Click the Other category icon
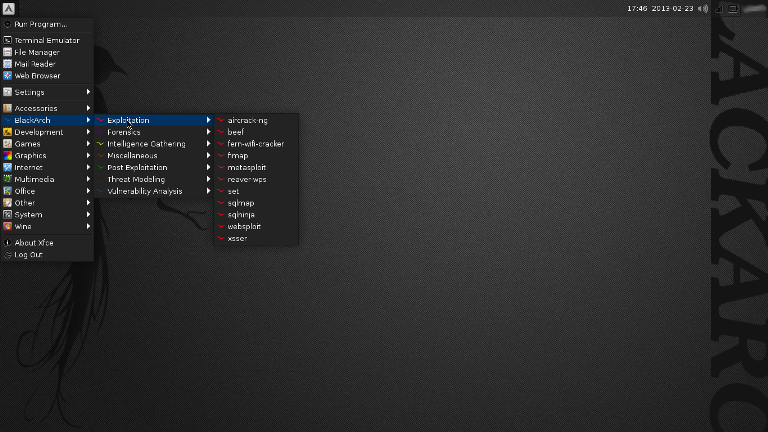768x432 pixels. [7, 203]
